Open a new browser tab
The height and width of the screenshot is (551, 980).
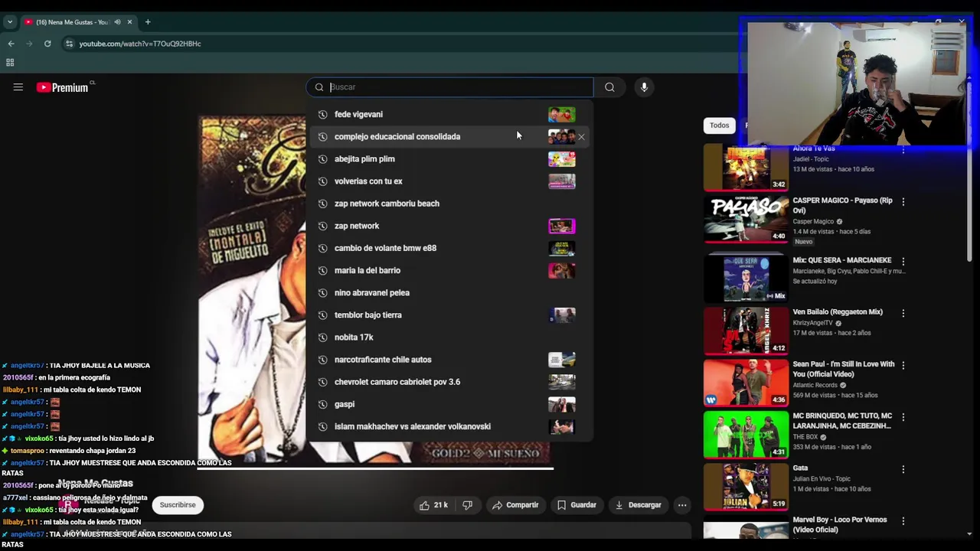click(148, 22)
